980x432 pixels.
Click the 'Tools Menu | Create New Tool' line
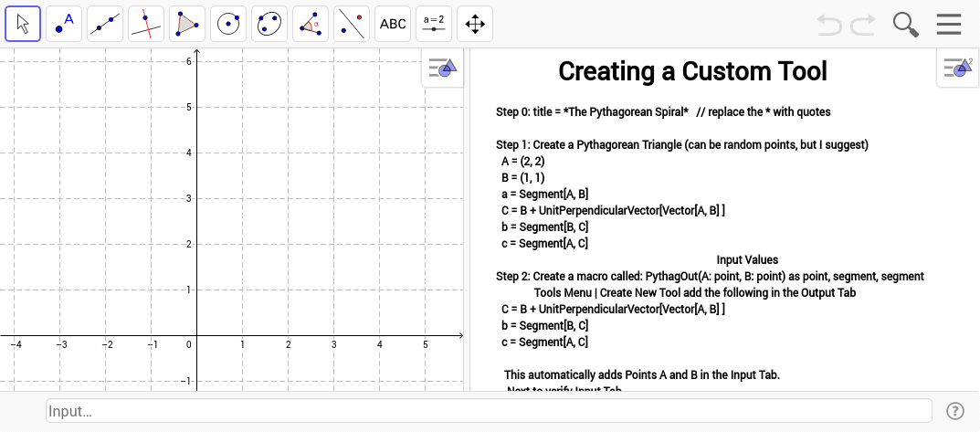click(x=695, y=292)
